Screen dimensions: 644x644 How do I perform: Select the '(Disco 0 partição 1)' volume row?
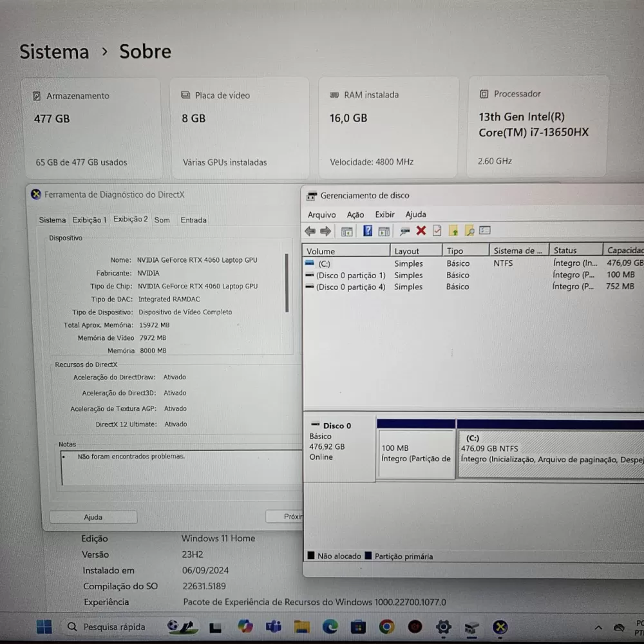(x=473, y=275)
